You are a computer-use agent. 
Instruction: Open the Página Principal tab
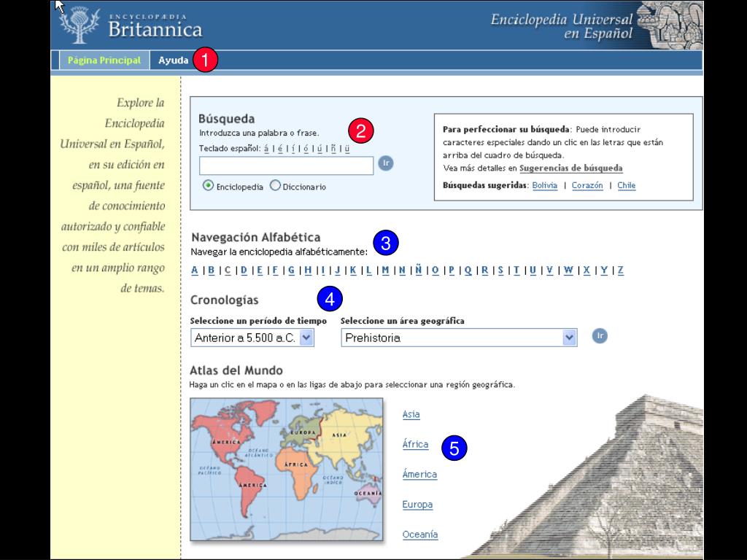pos(104,61)
